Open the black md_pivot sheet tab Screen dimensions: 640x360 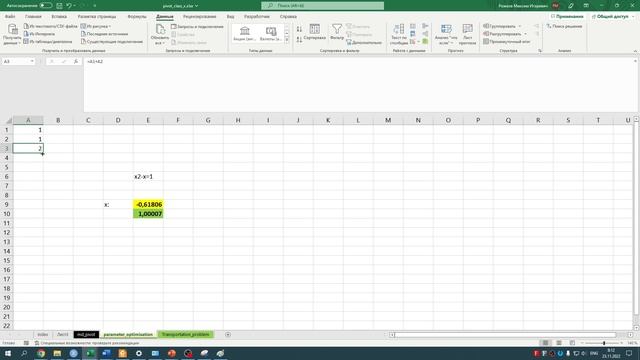tap(86, 334)
